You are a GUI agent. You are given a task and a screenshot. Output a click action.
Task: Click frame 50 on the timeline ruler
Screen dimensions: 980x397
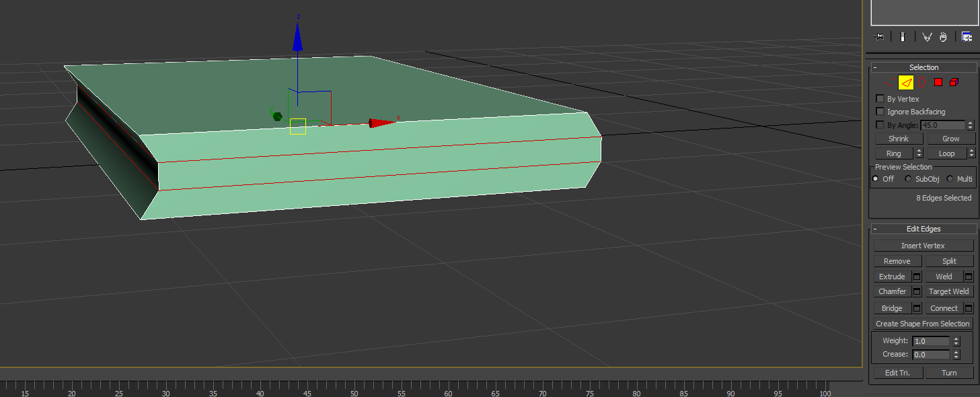tap(354, 393)
